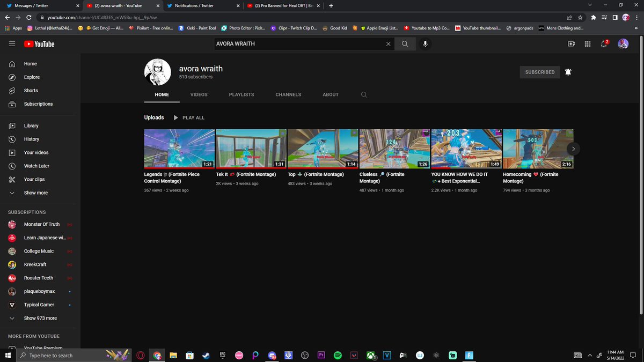
Task: Open Steam from the taskbar
Action: 206,356
